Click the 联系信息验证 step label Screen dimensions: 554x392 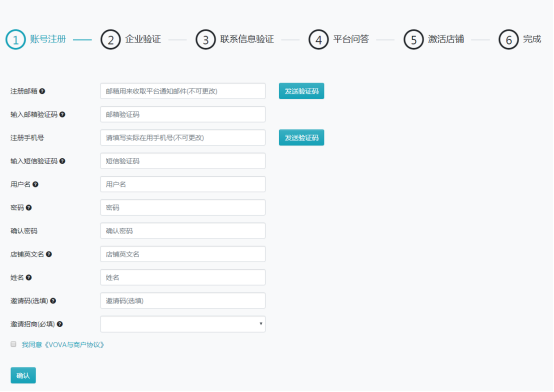click(247, 39)
